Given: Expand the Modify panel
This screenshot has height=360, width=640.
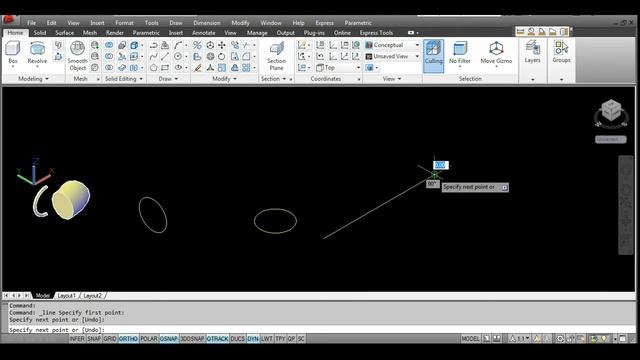Looking at the screenshot, I should (x=224, y=79).
